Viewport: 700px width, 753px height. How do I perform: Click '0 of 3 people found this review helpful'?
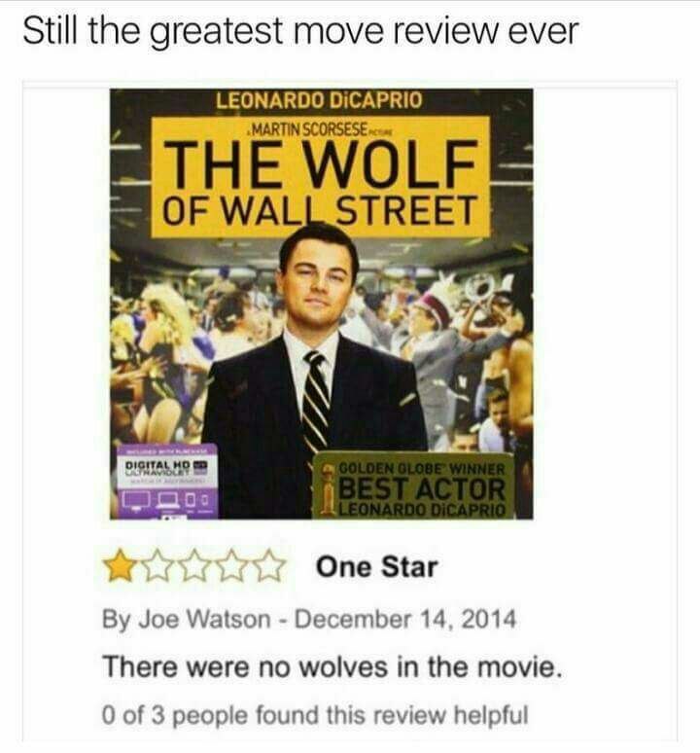pyautogui.click(x=315, y=715)
